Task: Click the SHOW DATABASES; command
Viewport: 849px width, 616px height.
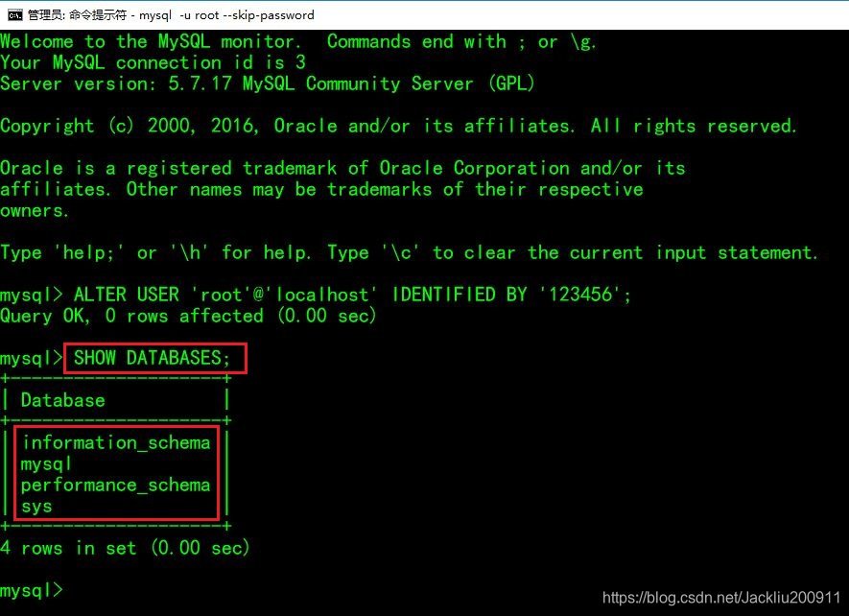Action: click(153, 358)
